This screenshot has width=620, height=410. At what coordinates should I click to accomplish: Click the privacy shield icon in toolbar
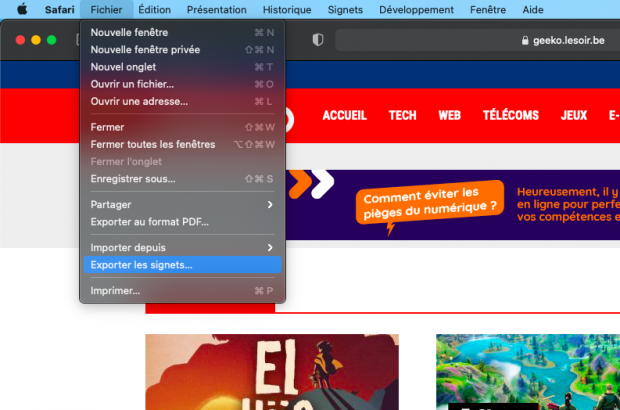318,40
